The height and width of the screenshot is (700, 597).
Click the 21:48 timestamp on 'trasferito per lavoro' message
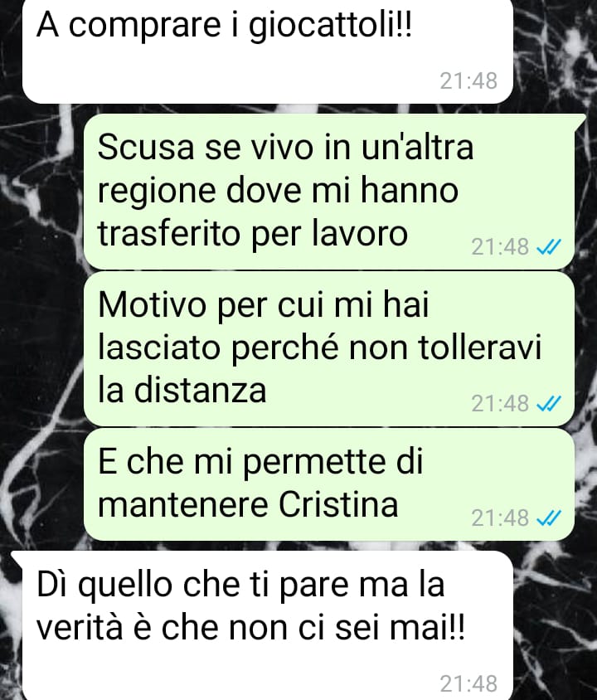coord(500,246)
